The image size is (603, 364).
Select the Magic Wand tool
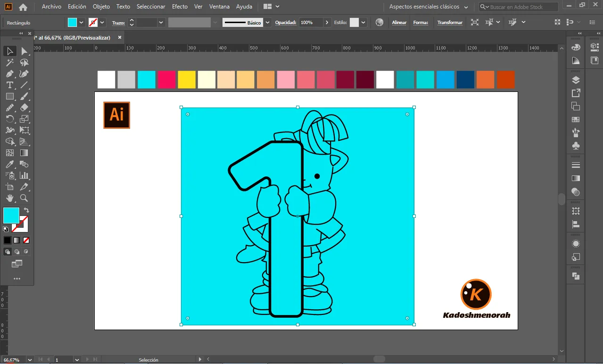pos(9,62)
